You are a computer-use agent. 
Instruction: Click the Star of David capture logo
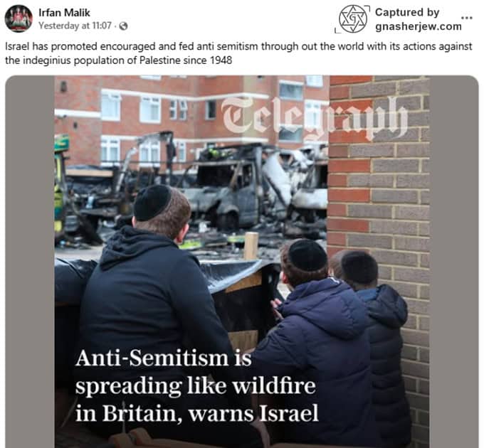pyautogui.click(x=353, y=18)
